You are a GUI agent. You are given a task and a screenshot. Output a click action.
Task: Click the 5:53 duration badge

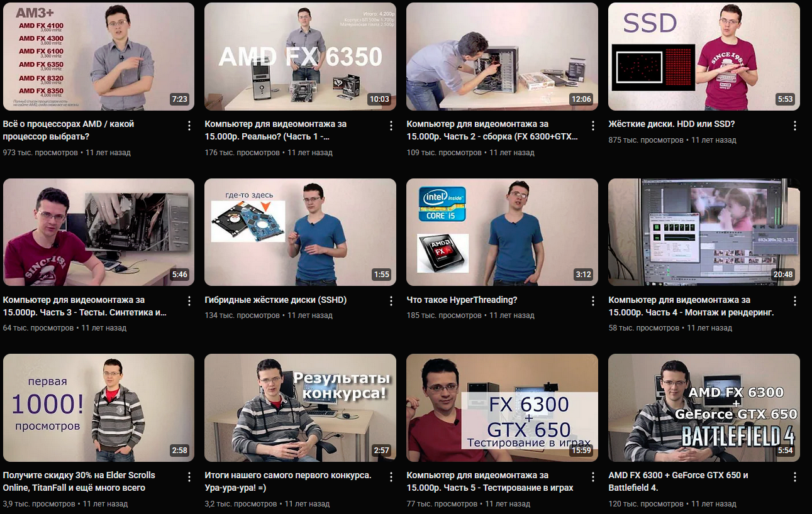pos(786,99)
